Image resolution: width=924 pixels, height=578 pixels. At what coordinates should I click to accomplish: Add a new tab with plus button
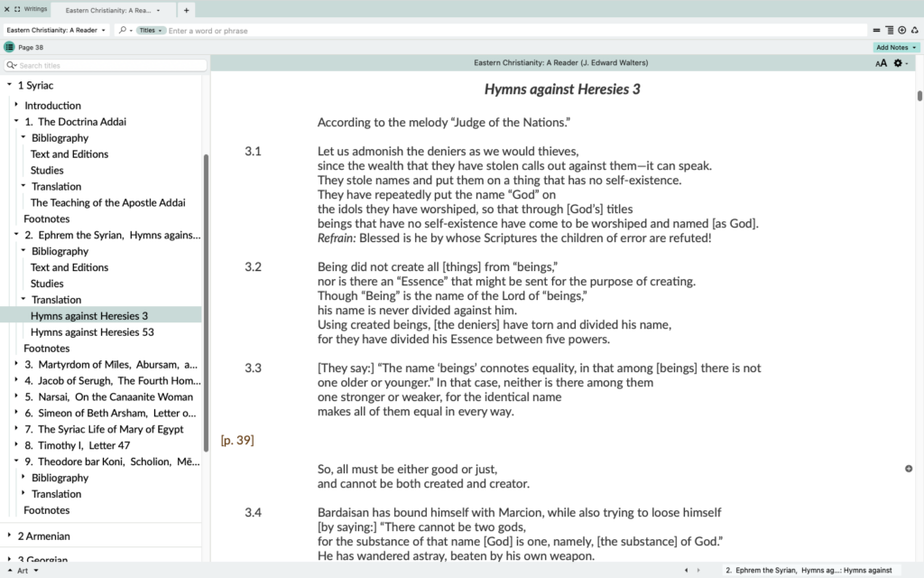click(x=186, y=10)
